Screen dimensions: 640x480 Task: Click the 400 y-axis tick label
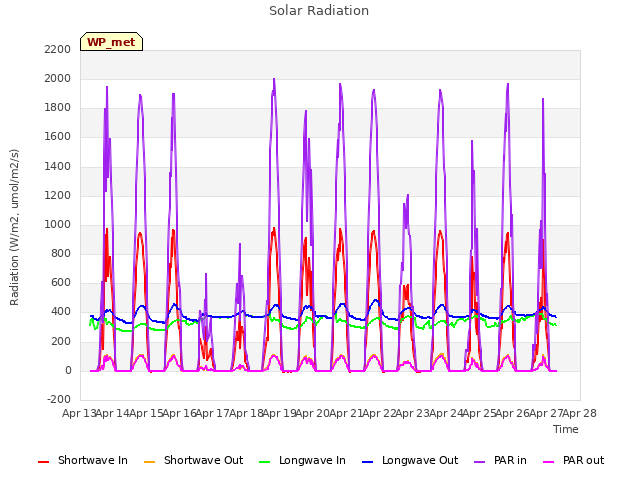61,312
